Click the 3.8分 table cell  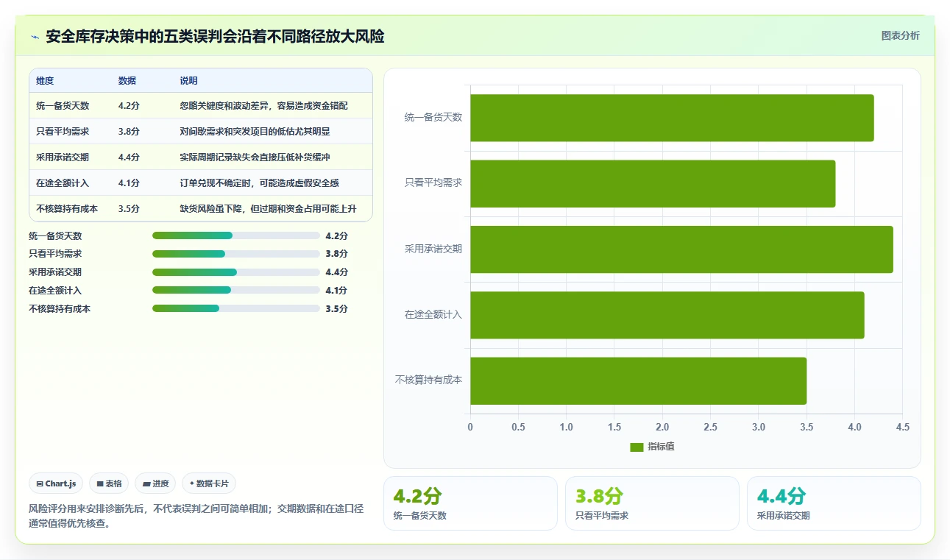tap(129, 132)
